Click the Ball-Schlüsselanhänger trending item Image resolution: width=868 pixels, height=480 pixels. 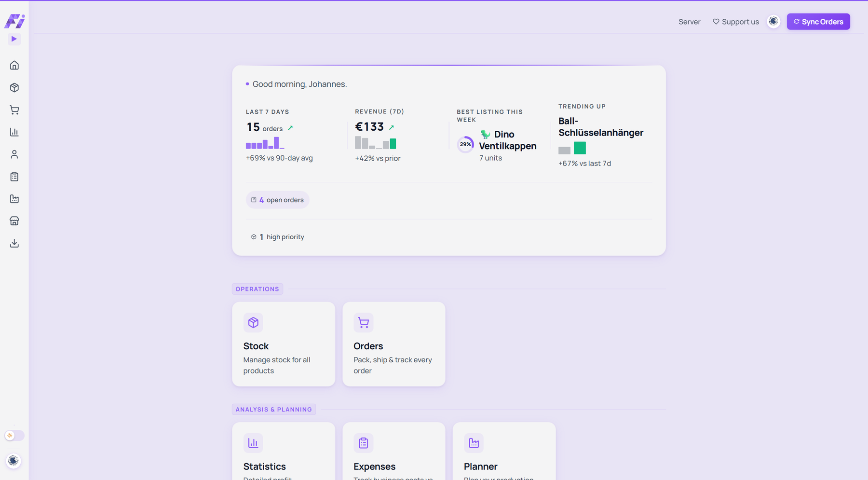coord(601,127)
